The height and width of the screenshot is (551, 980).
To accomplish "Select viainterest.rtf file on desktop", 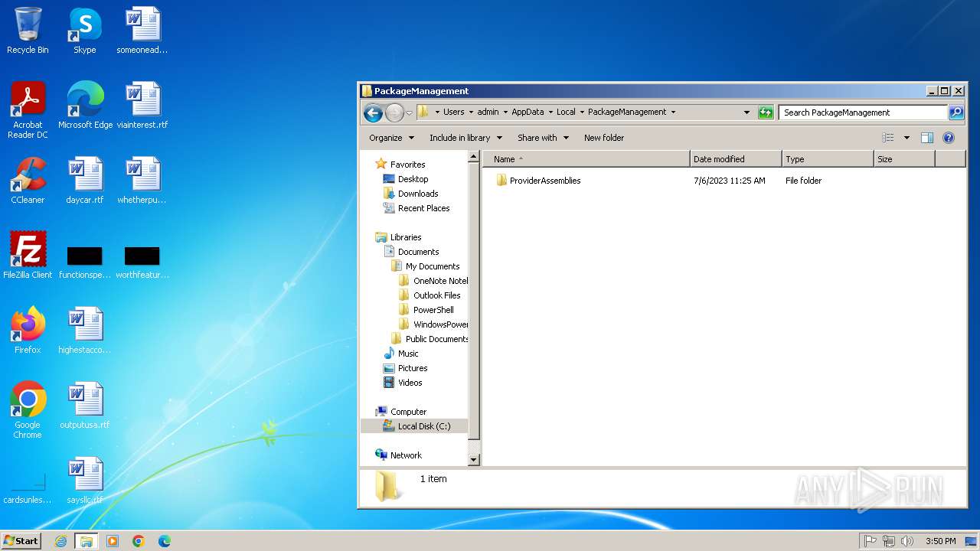I will pyautogui.click(x=142, y=106).
